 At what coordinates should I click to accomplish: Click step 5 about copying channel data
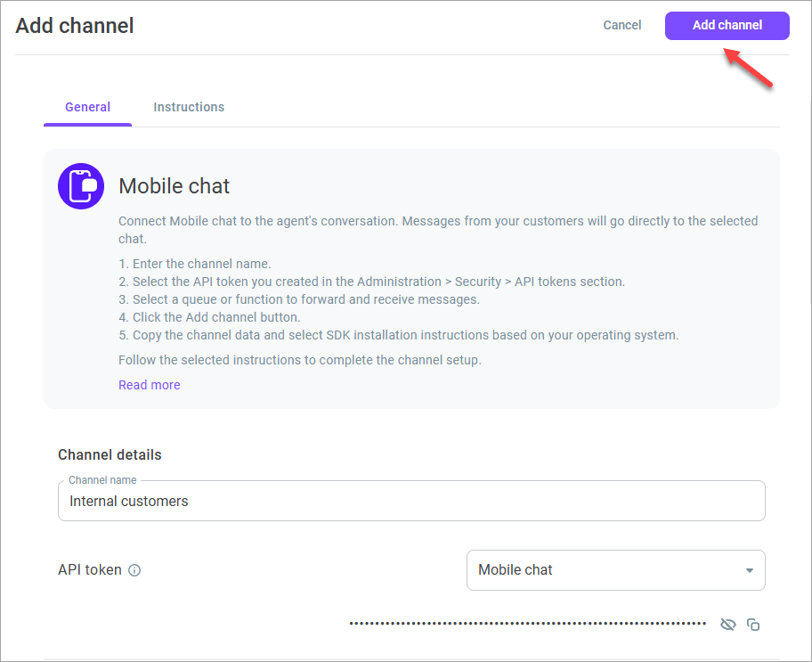(x=399, y=335)
